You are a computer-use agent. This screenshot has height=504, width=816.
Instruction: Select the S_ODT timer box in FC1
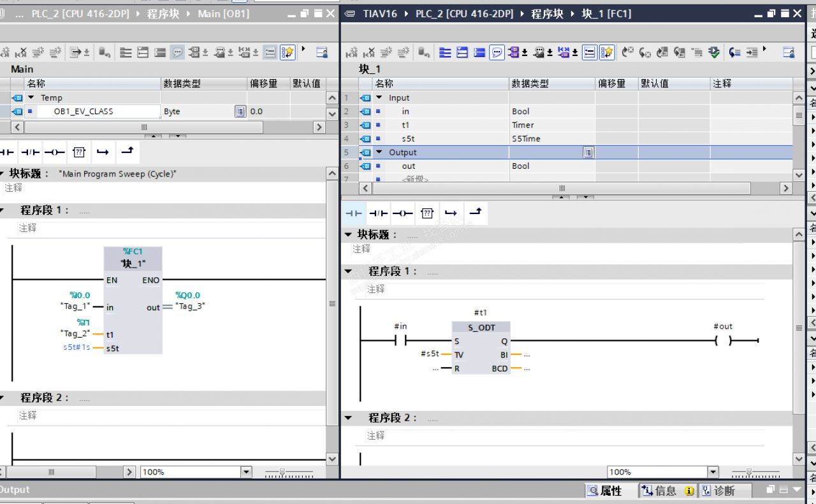pos(481,347)
